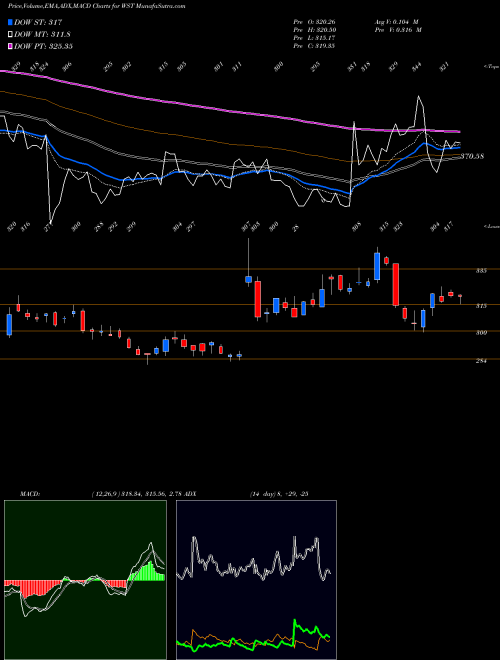Select the 'DOW MT: 311.8' legend label
The image size is (500, 660).
coord(42,35)
